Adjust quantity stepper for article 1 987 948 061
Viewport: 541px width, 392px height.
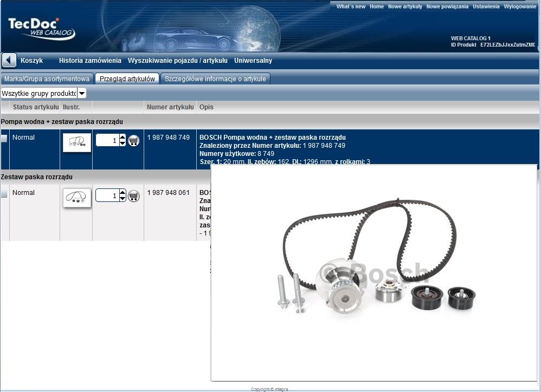[x=123, y=195]
